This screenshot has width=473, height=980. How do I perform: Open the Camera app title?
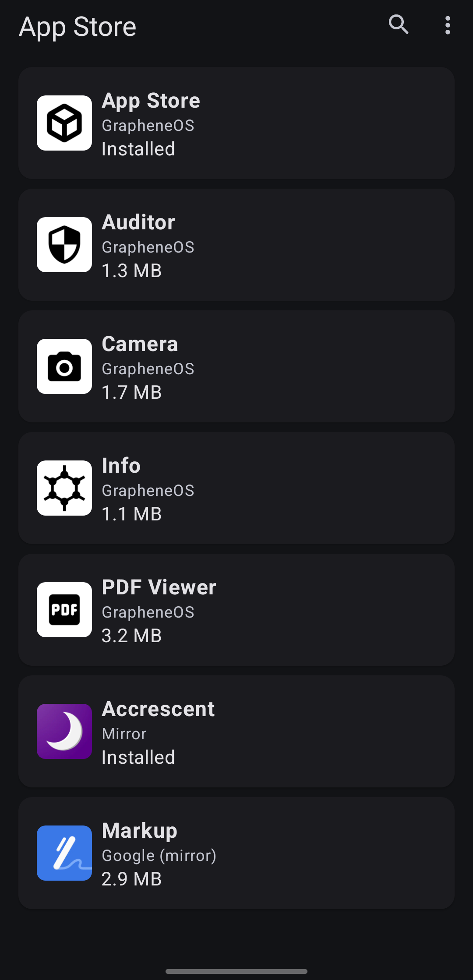140,344
